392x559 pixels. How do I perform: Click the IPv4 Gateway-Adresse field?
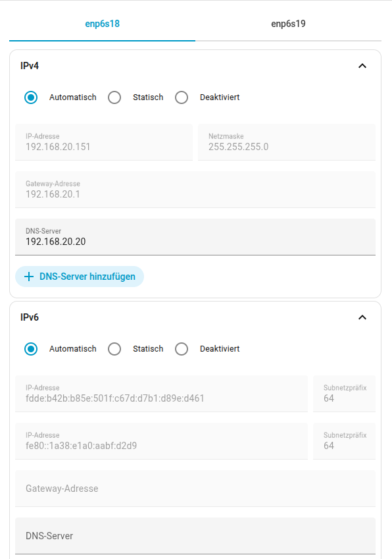[x=195, y=190]
